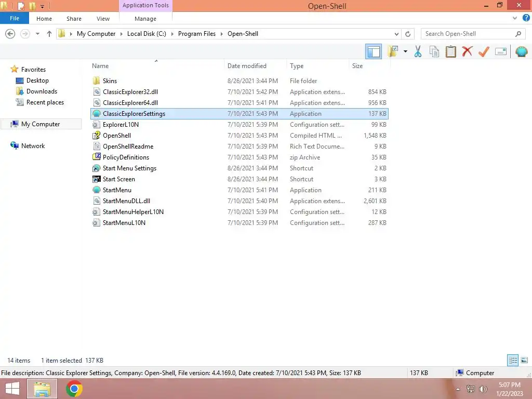Screen dimensions: 532x399
Task: Go up one folder level
Action: coord(49,34)
